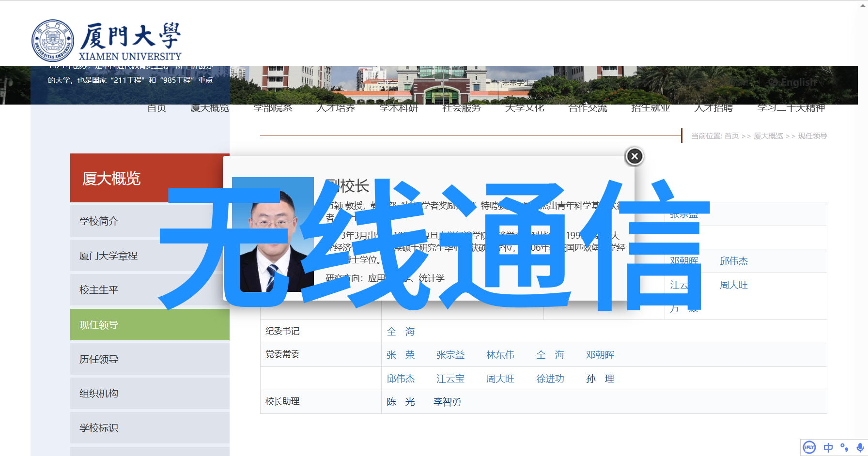The width and height of the screenshot is (868, 456).
Task: Start voice input with the microphone icon
Action: [x=860, y=447]
